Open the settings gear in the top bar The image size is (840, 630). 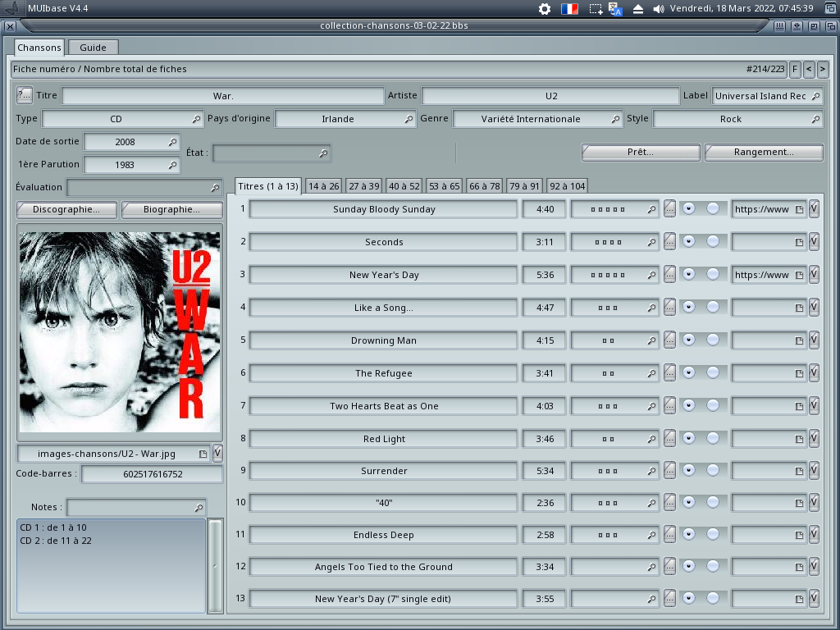pyautogui.click(x=545, y=8)
